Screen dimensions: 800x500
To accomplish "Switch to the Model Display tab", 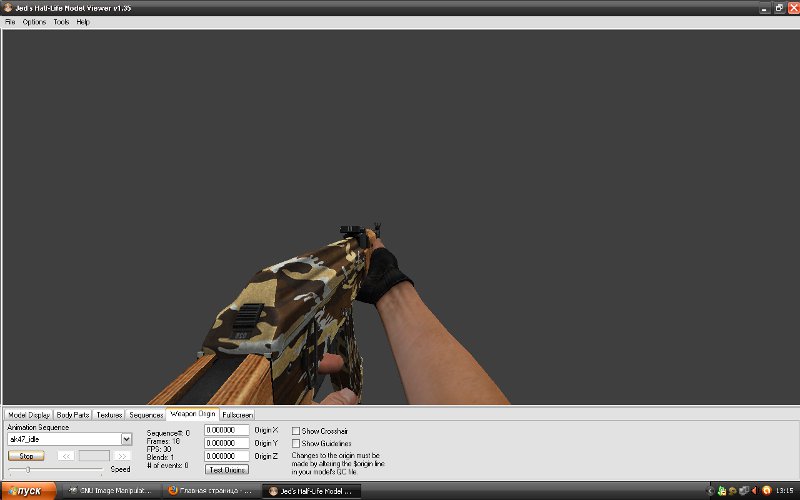I will click(x=29, y=415).
